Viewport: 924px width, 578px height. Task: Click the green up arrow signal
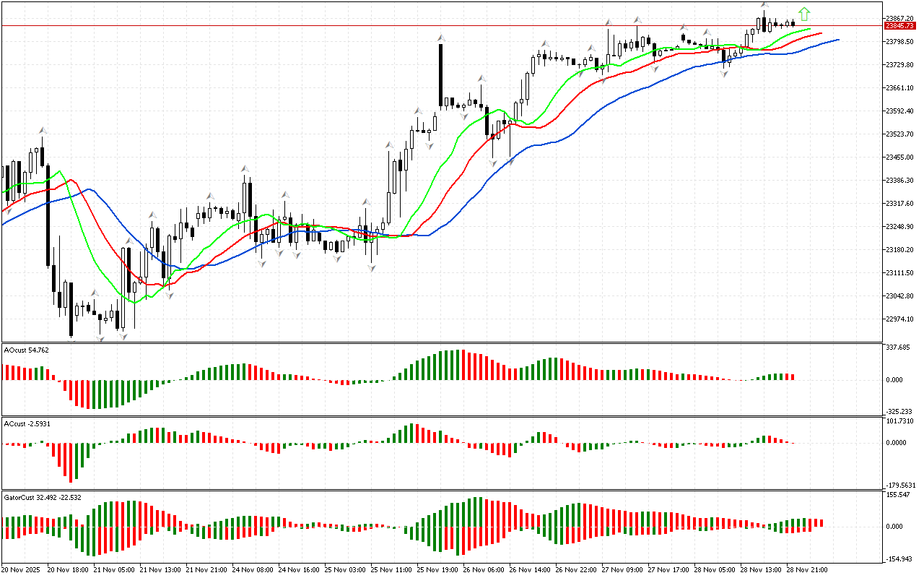point(804,14)
